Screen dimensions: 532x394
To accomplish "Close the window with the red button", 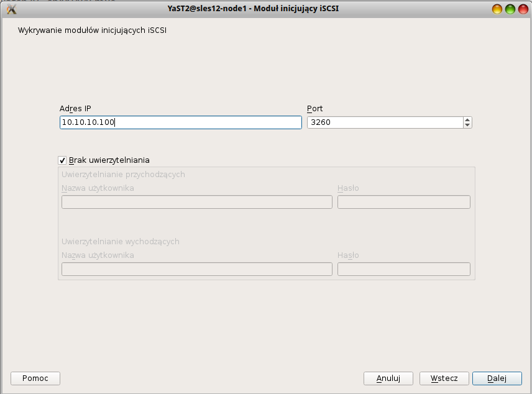I will tap(523, 9).
